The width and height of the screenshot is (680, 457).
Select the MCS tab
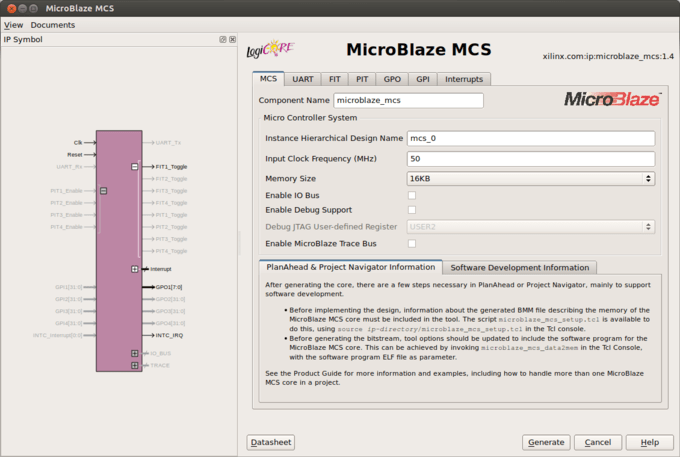pyautogui.click(x=268, y=79)
